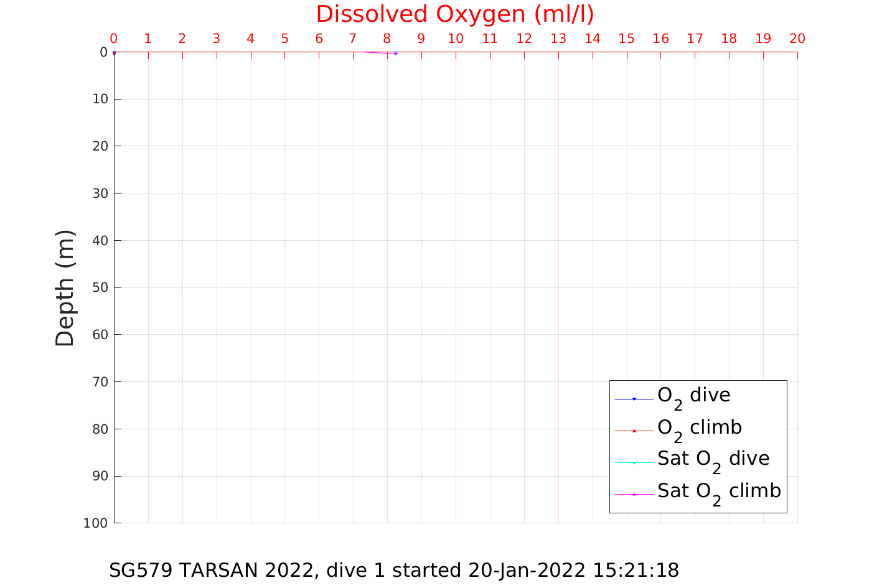The image size is (882, 588).
Task: Click the data marker at origin 0,0
Action: pos(114,53)
